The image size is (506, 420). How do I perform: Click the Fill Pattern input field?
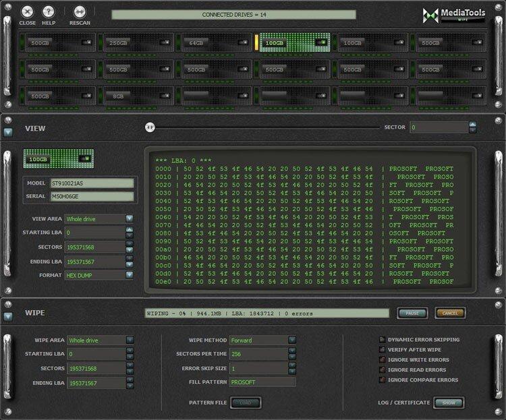[262, 382]
